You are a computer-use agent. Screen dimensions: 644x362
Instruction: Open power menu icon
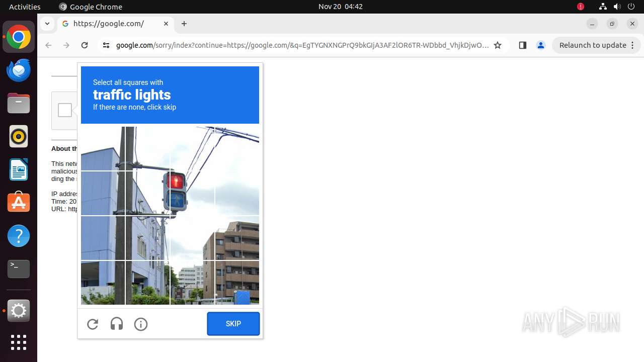pos(631,7)
